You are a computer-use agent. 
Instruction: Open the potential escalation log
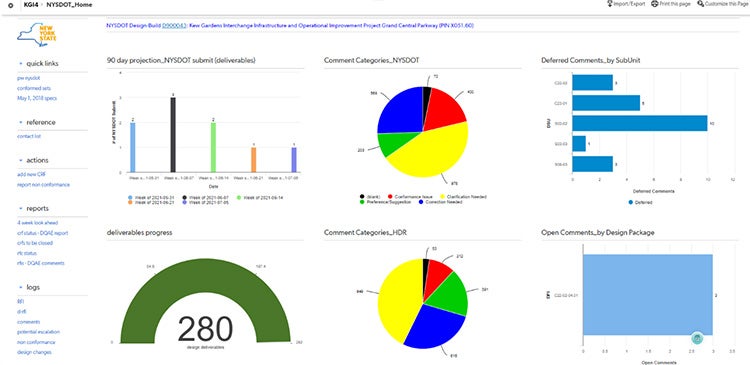click(x=38, y=332)
